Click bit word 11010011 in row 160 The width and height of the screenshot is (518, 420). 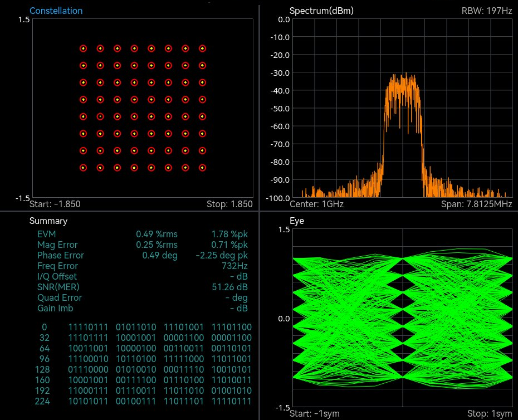232,380
